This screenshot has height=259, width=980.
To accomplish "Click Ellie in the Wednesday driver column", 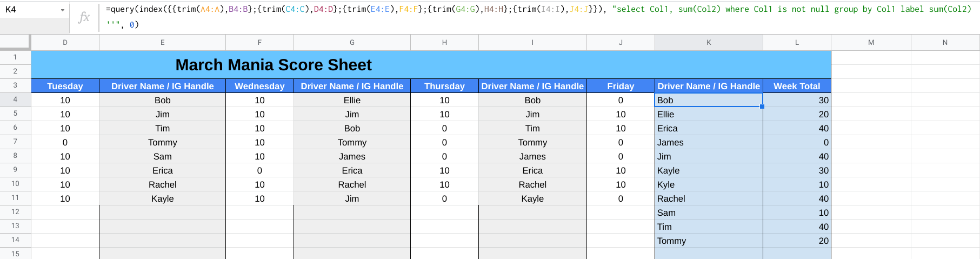I will [x=352, y=100].
